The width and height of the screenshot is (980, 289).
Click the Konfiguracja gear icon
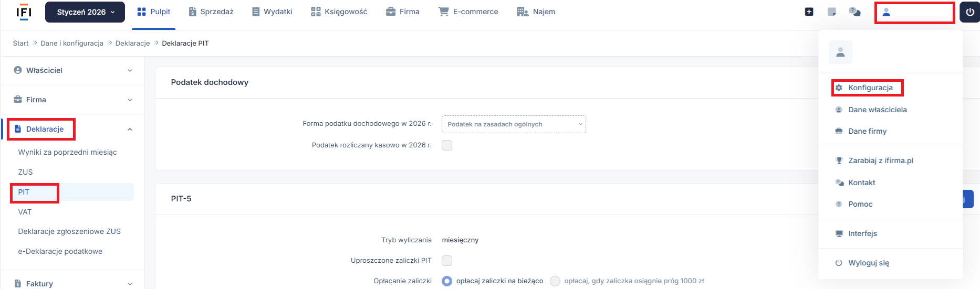pyautogui.click(x=839, y=88)
